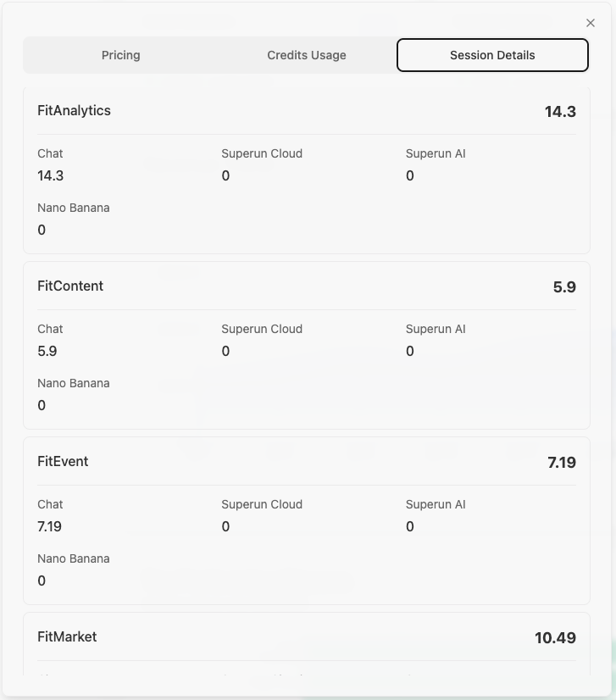Close the dialog with the X icon

(x=591, y=23)
